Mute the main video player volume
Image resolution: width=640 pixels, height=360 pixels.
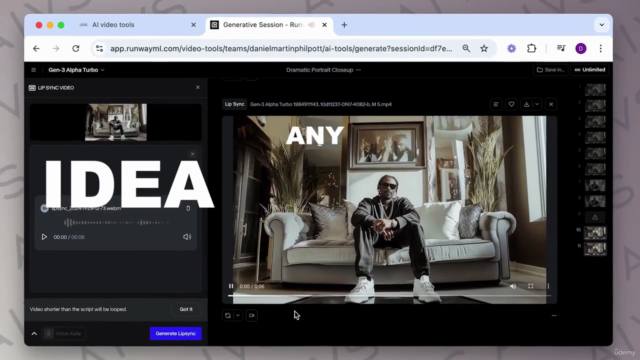513,286
